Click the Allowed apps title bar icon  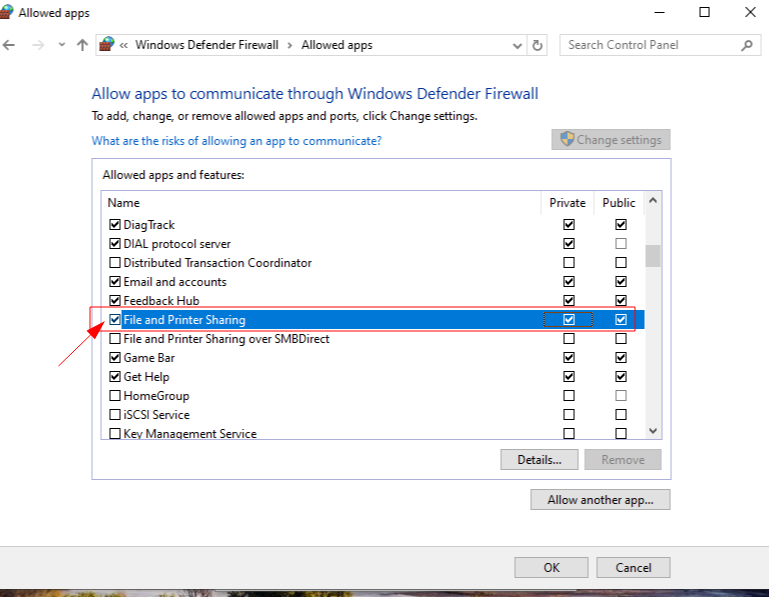(5, 12)
